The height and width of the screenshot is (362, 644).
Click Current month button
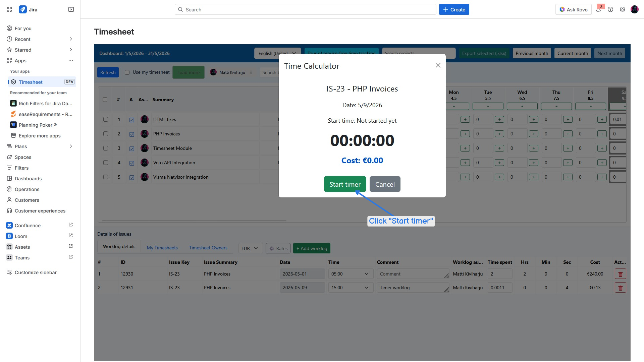pos(573,53)
